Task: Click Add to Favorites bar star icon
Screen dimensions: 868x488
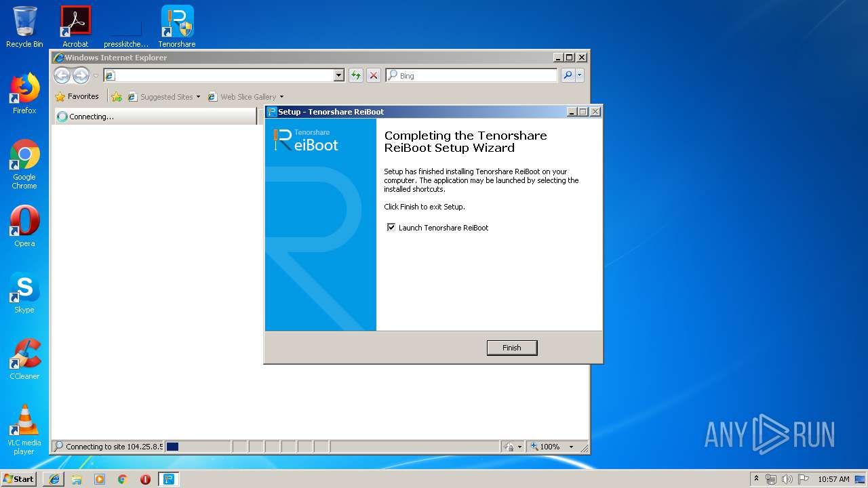Action: [x=117, y=96]
